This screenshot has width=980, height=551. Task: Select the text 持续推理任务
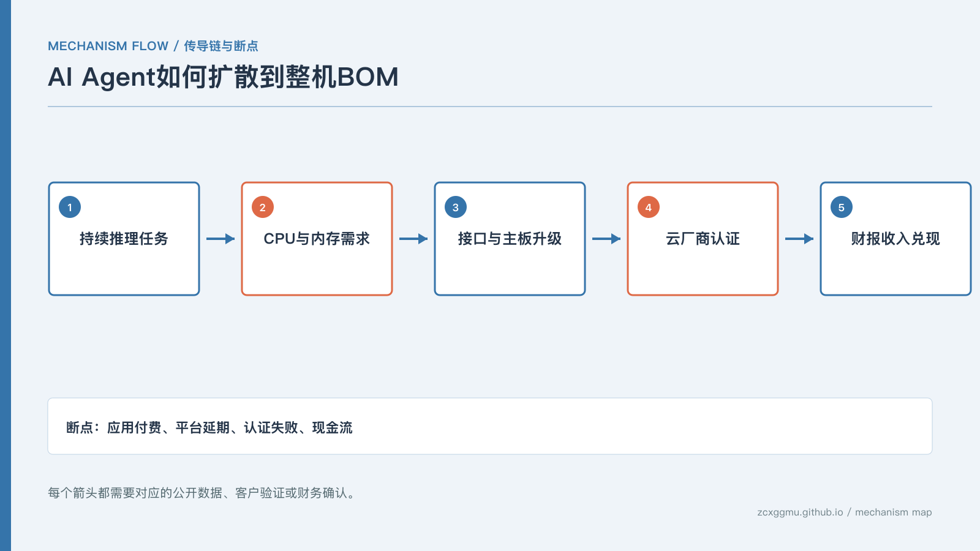pyautogui.click(x=124, y=239)
